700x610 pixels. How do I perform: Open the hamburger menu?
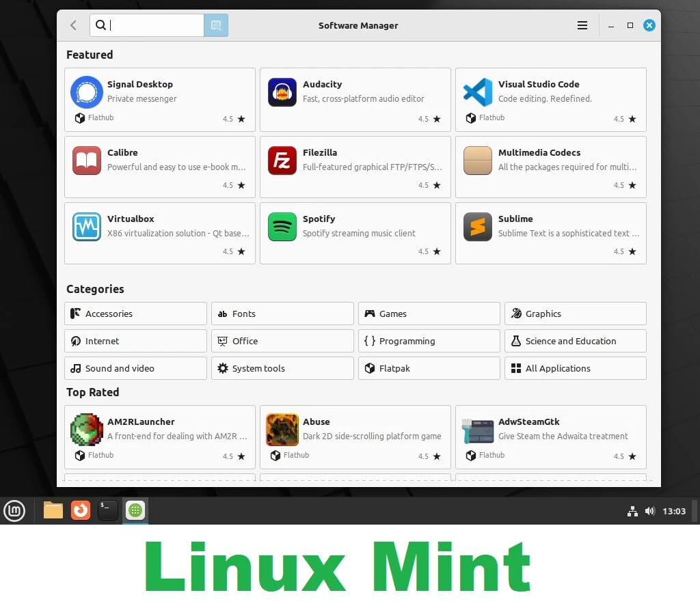[582, 25]
